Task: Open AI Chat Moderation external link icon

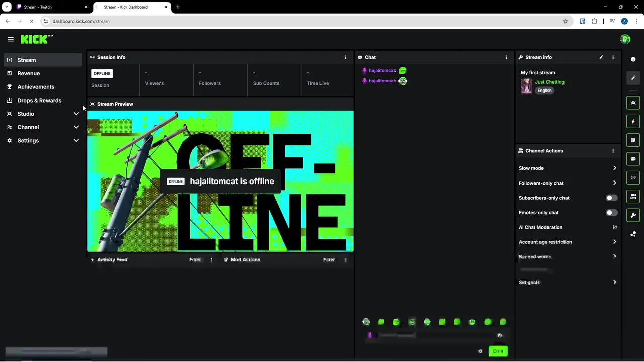Action: (x=615, y=227)
